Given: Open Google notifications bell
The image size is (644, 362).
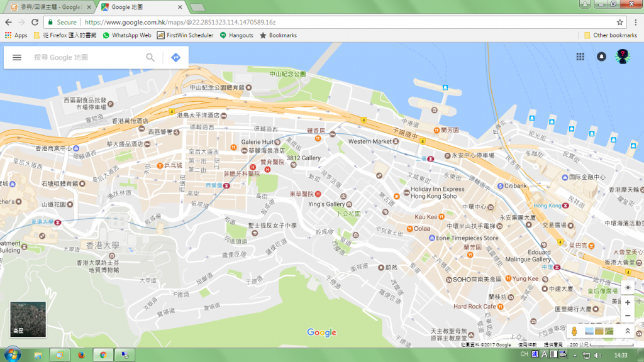Looking at the screenshot, I should (601, 57).
